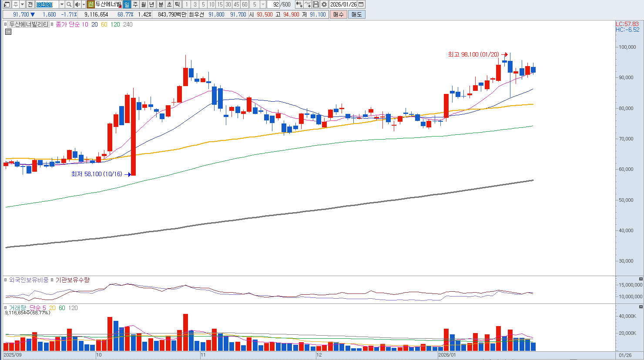Toggle the 외국인보유비중 indicator marker
Image resolution: width=644 pixels, height=360 pixels.
coord(6,280)
